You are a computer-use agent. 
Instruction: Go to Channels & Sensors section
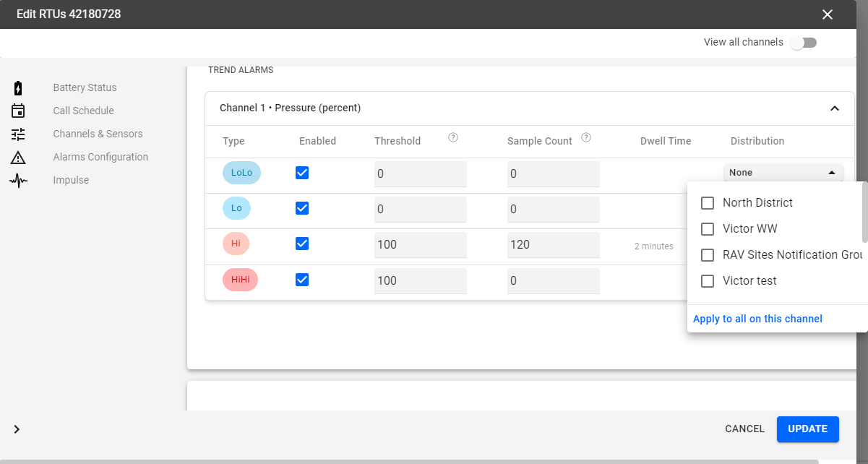98,134
